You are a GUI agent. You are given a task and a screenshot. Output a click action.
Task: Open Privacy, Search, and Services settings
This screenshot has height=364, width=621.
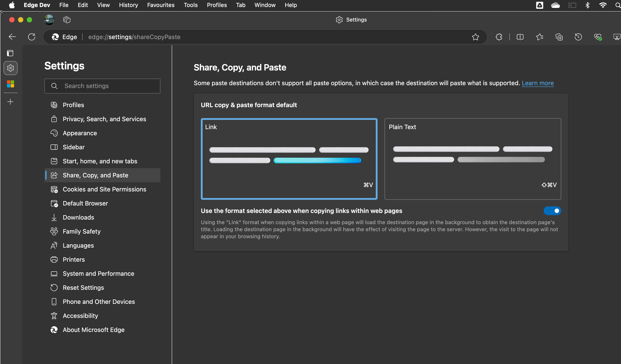tap(104, 119)
